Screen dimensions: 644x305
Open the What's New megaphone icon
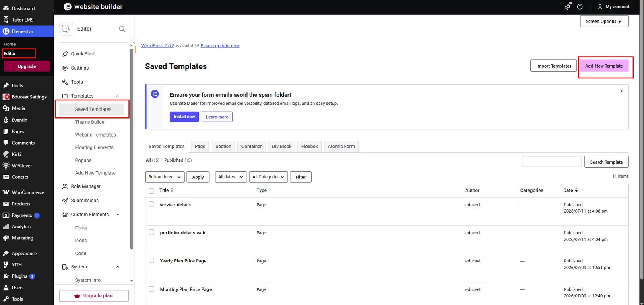568,6
